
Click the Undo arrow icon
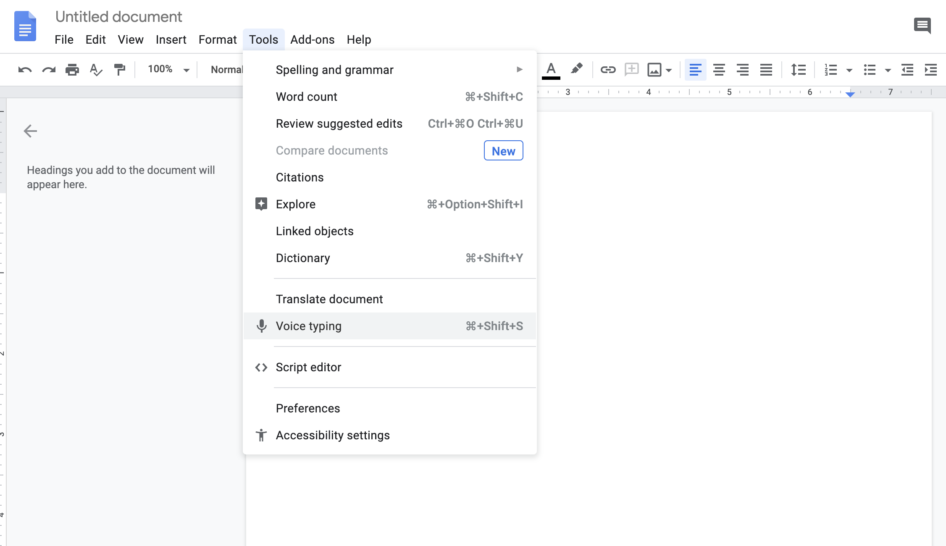[25, 70]
